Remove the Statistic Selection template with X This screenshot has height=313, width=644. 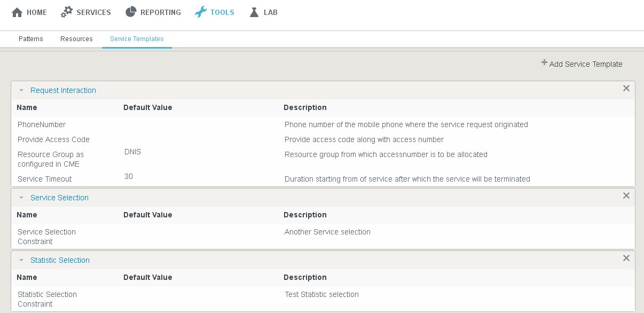pos(626,258)
